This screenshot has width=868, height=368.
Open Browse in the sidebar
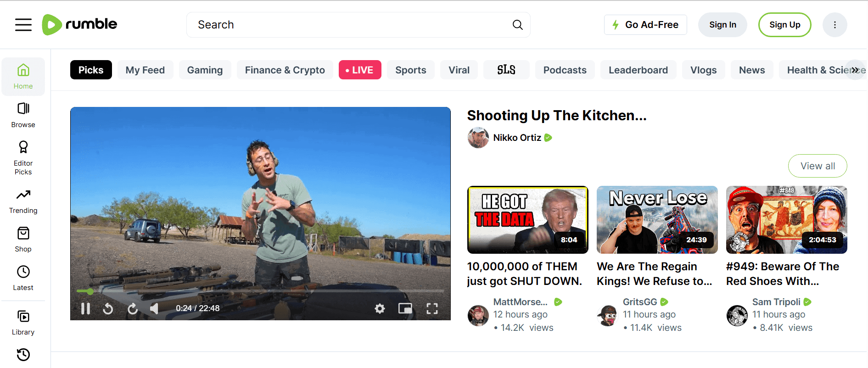23,115
